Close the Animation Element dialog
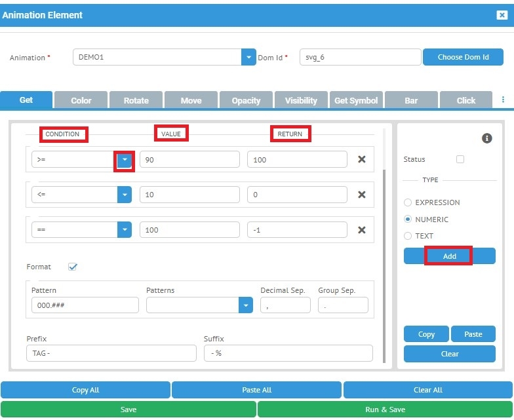 pyautogui.click(x=502, y=15)
